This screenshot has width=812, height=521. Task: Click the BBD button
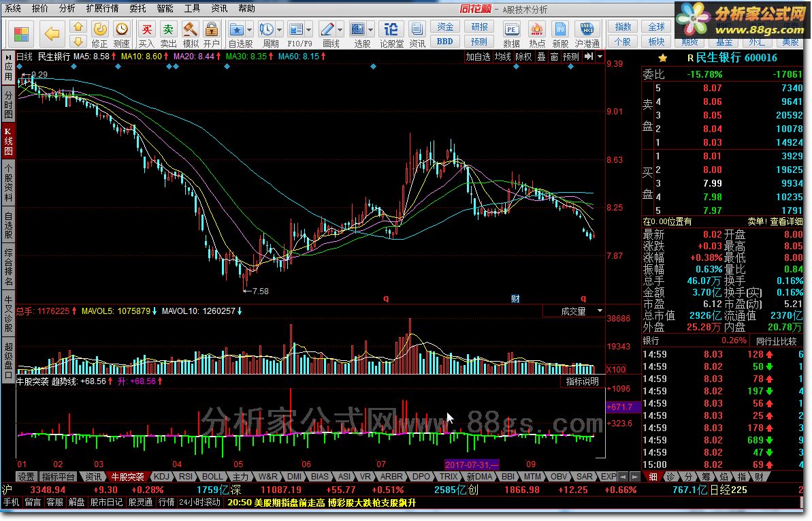click(x=445, y=41)
